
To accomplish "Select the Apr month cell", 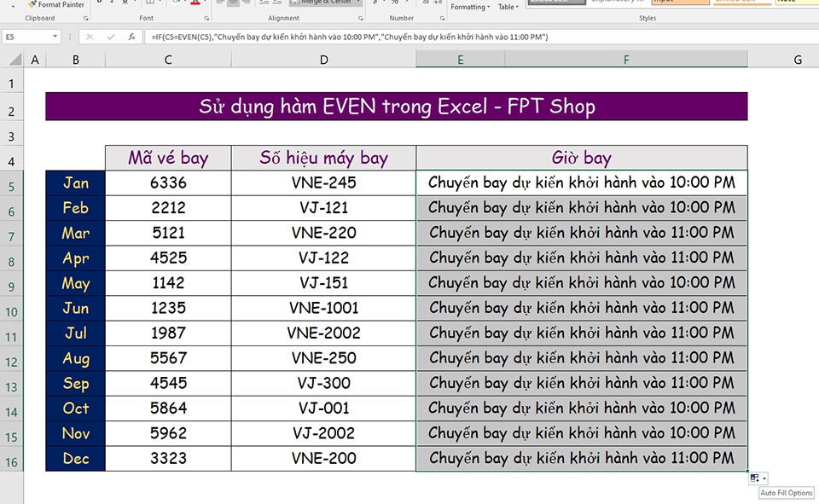I will [x=76, y=258].
